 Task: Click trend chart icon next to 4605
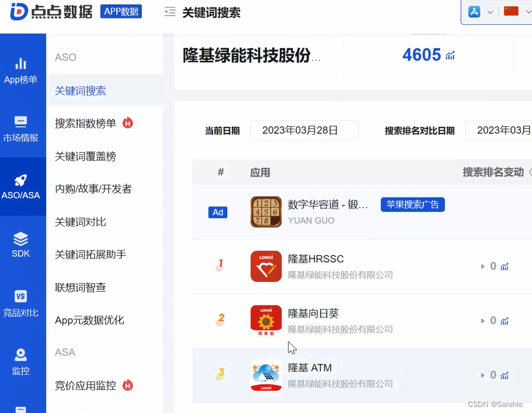pyautogui.click(x=450, y=56)
